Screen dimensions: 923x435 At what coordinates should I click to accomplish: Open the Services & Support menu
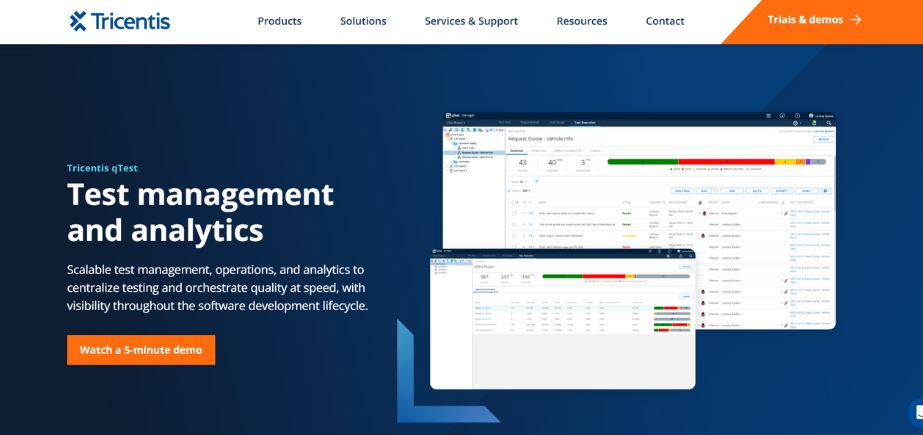pyautogui.click(x=472, y=21)
